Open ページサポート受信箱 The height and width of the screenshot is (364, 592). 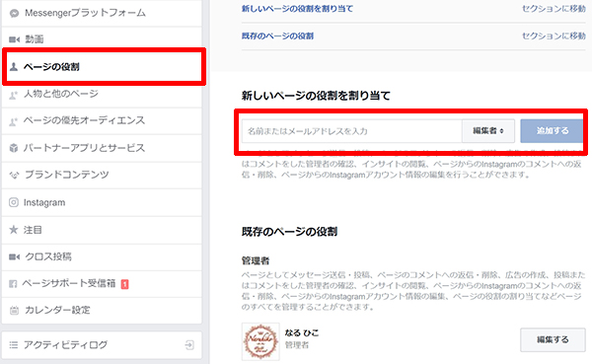tap(102, 283)
